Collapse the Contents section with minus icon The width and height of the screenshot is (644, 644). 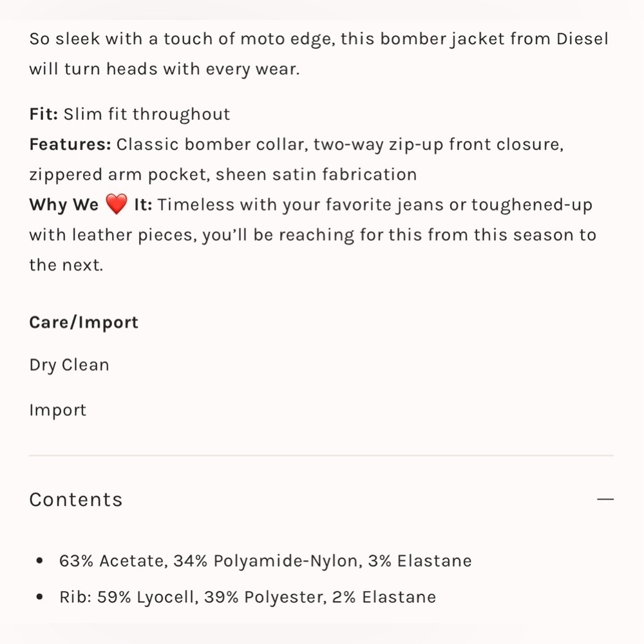[605, 499]
